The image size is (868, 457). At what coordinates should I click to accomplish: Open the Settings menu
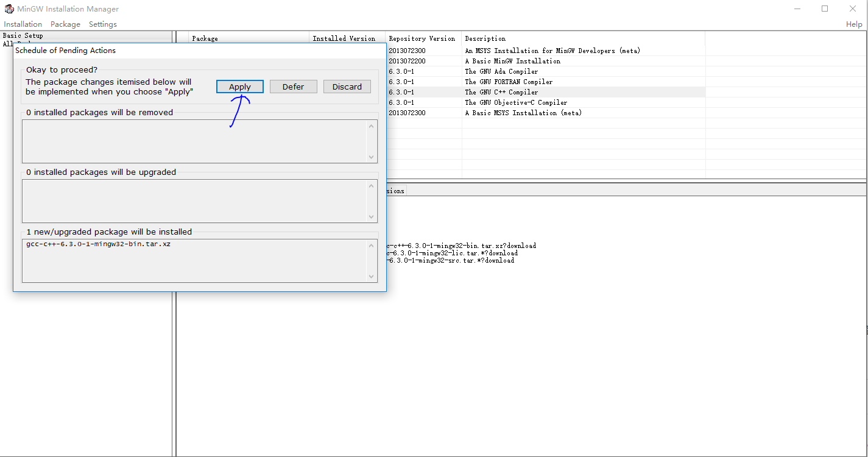tap(103, 24)
